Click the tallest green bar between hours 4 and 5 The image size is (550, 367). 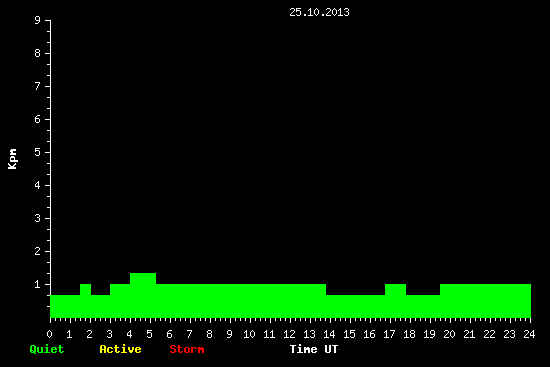coord(143,295)
